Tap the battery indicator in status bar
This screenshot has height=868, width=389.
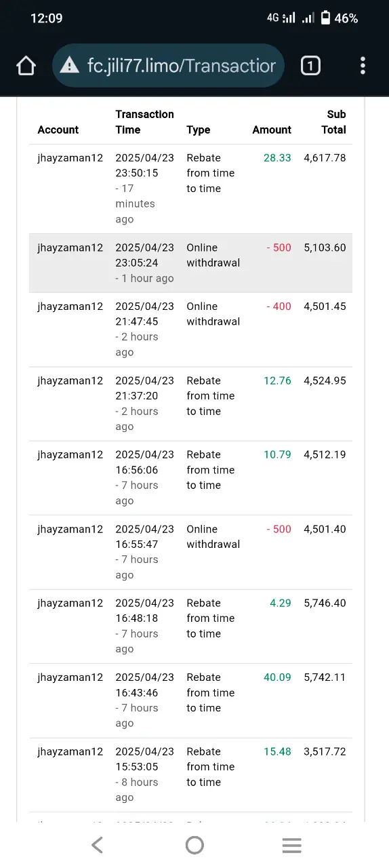pos(325,18)
